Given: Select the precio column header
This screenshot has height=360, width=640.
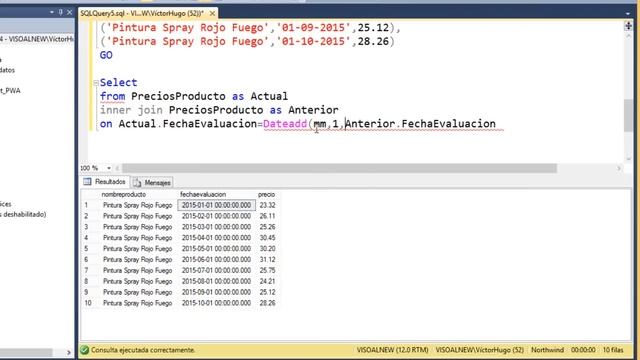Looking at the screenshot, I should tap(267, 194).
